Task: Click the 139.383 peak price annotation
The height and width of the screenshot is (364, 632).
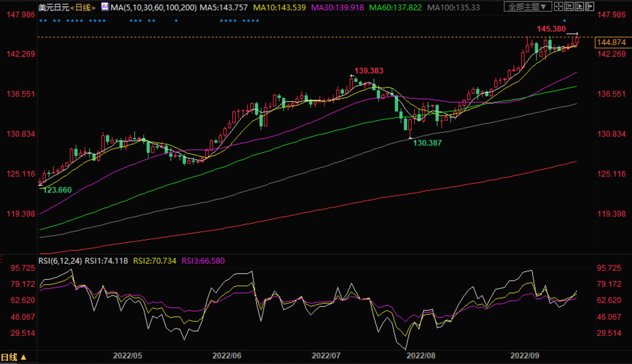Action: click(368, 70)
